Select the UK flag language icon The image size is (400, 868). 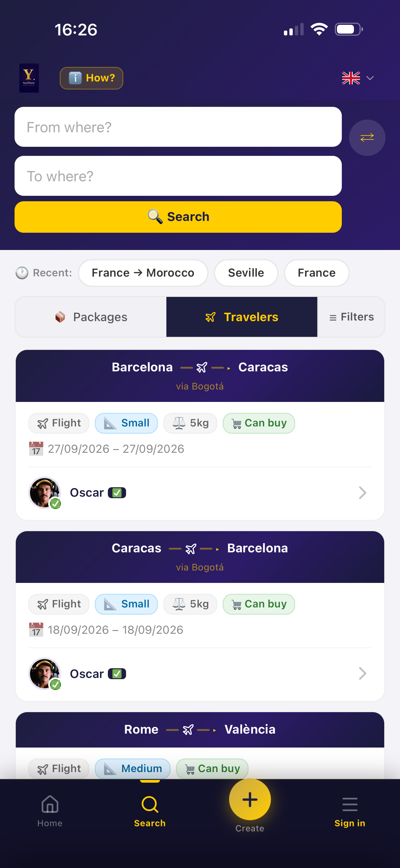click(351, 78)
